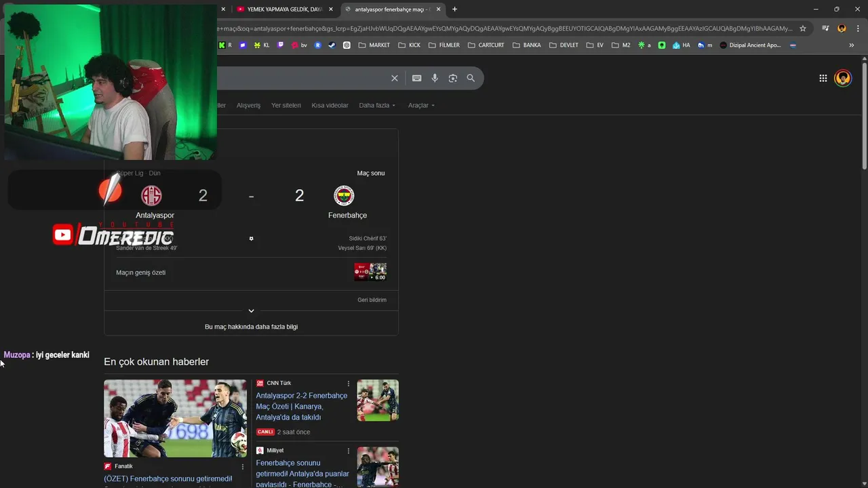This screenshot has height=488, width=868.
Task: Expand match details chevron arrow
Action: click(x=251, y=310)
